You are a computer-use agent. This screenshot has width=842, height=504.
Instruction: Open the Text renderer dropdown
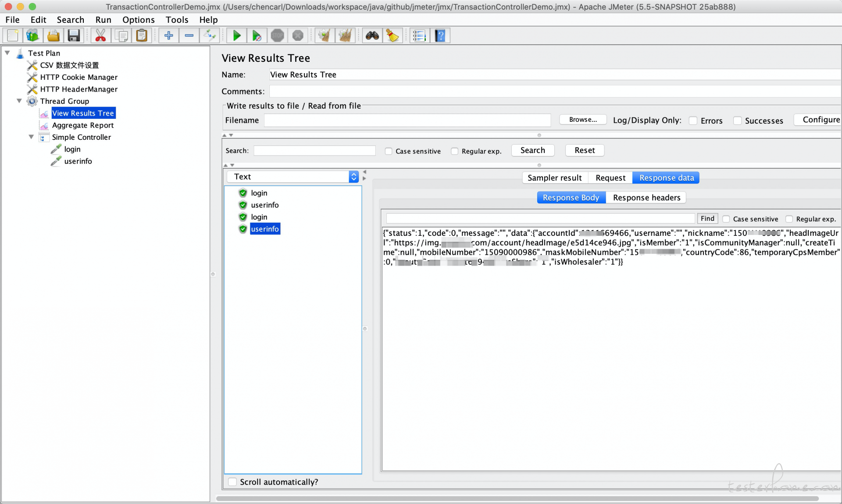click(293, 177)
